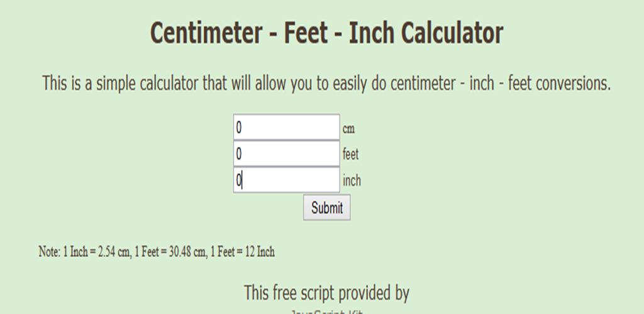Click "This free script provided by" text
The height and width of the screenshot is (314, 644).
pyautogui.click(x=326, y=293)
